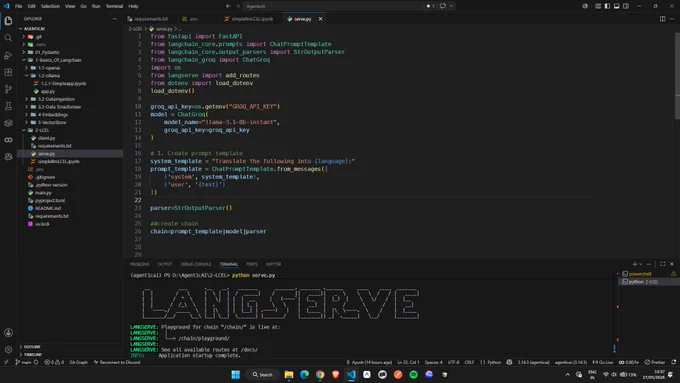This screenshot has width=680, height=383.
Task: Open the new terminal launch profile dropdown
Action: [x=641, y=264]
